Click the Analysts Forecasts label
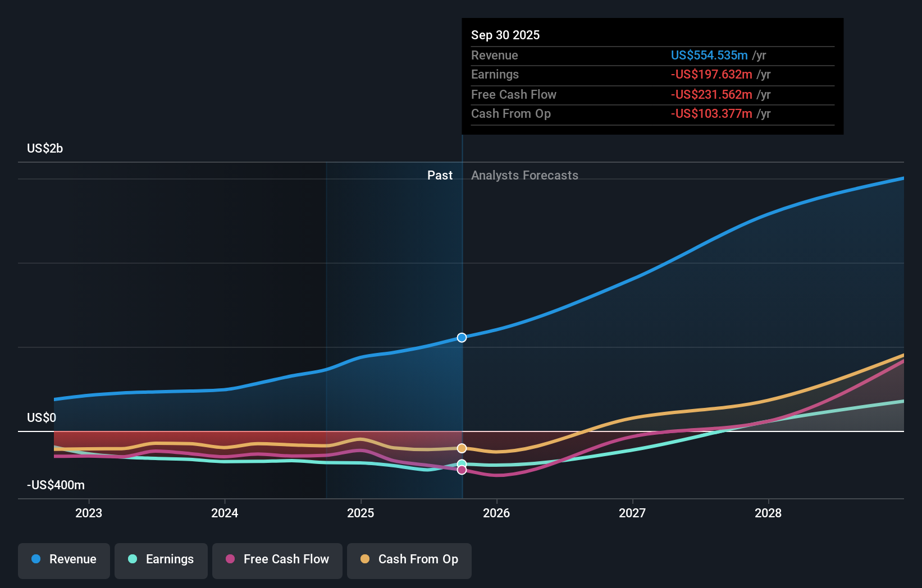 (x=524, y=176)
